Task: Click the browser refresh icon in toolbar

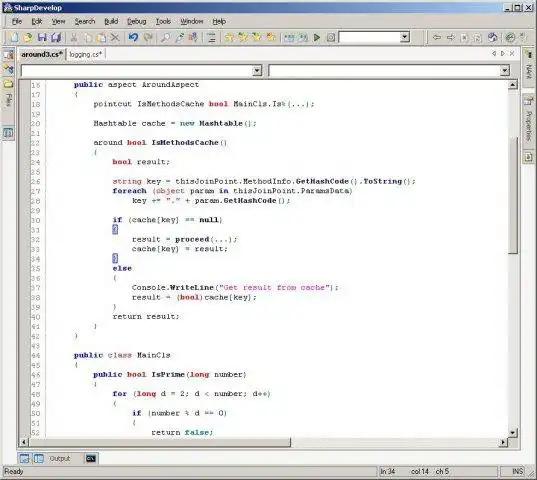Action: click(x=478, y=37)
